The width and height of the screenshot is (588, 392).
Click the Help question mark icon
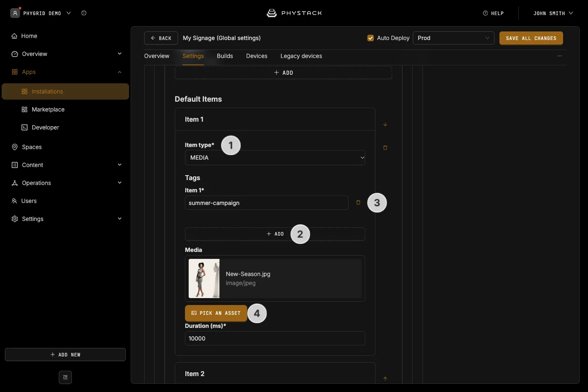click(486, 13)
